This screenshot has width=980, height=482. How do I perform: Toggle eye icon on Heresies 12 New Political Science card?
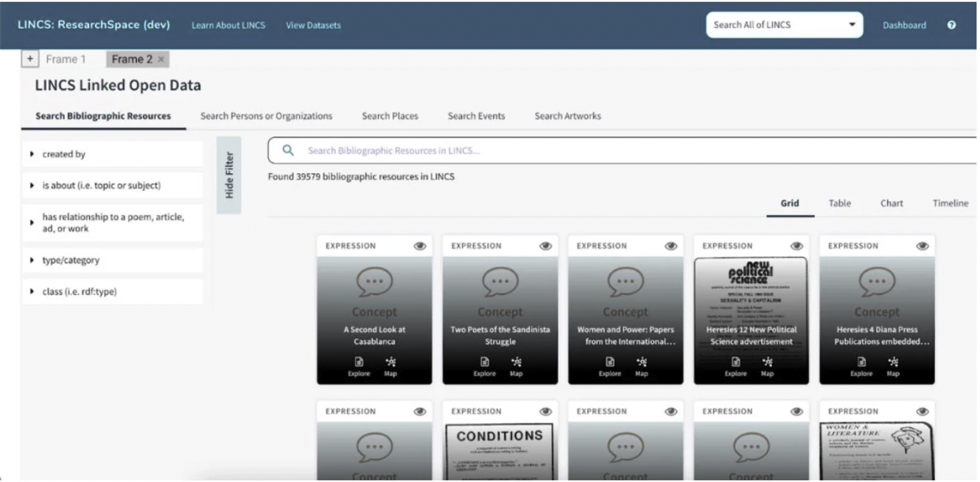pyautogui.click(x=796, y=246)
